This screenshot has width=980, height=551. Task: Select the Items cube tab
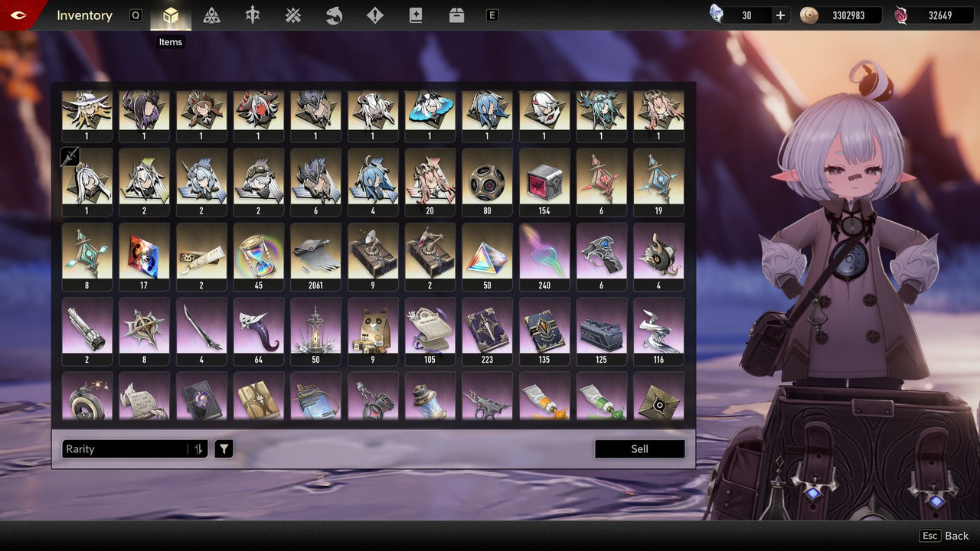tap(171, 15)
